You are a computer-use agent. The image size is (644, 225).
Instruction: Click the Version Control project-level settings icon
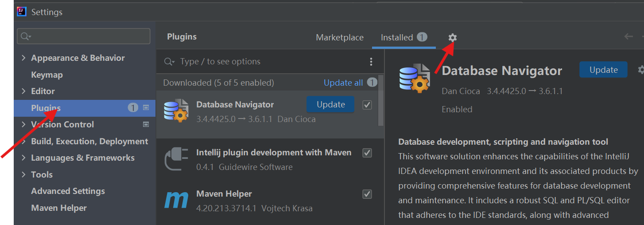pos(146,125)
